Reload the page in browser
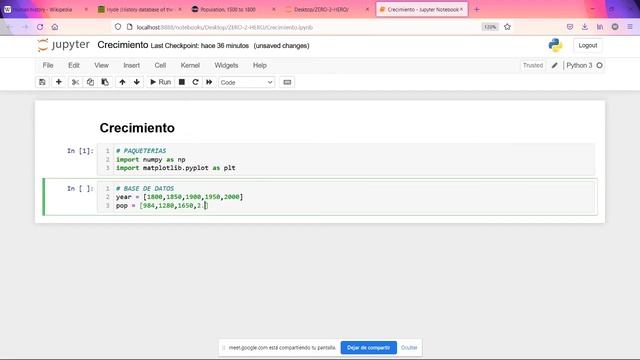 click(x=40, y=27)
